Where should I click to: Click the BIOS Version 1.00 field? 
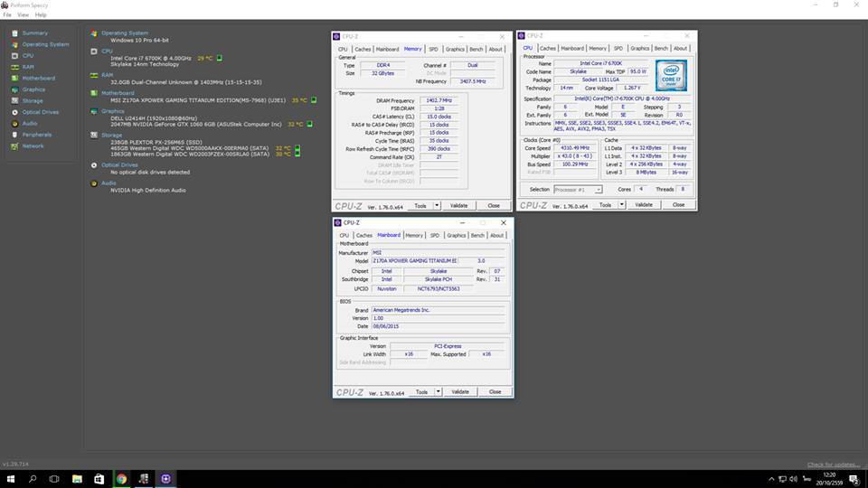(438, 319)
